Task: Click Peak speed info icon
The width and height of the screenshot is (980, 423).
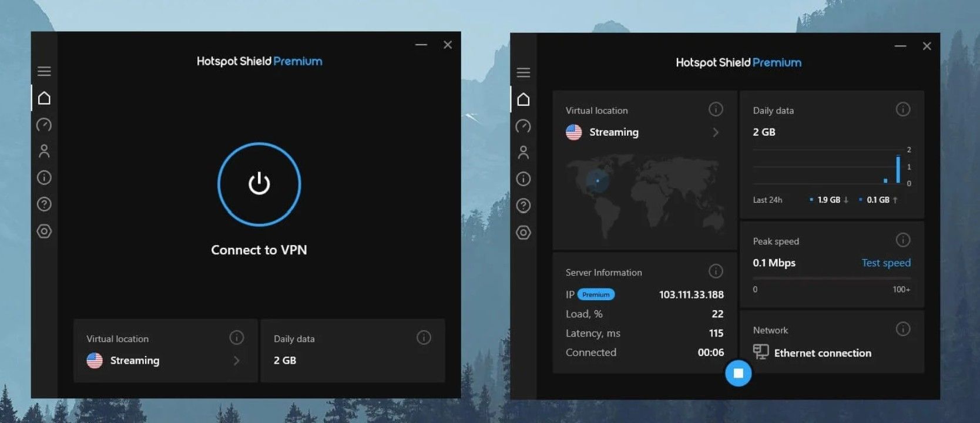Action: (x=903, y=240)
